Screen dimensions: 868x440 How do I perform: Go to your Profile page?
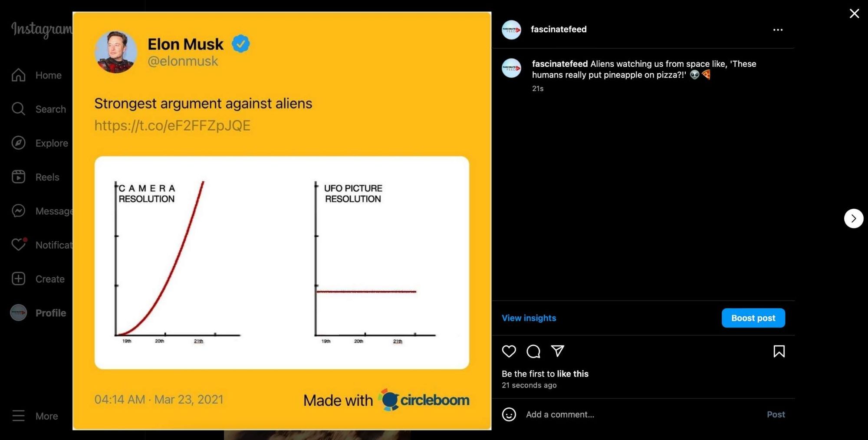[x=50, y=312]
